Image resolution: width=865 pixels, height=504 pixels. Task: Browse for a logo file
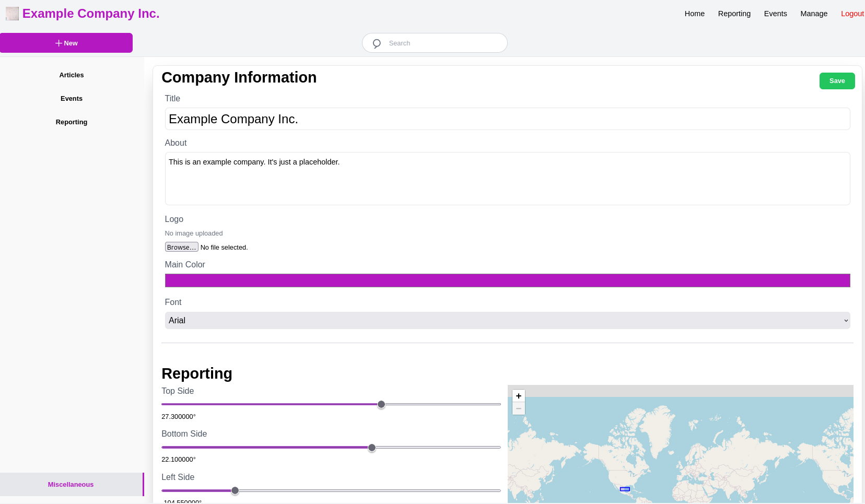pos(181,247)
